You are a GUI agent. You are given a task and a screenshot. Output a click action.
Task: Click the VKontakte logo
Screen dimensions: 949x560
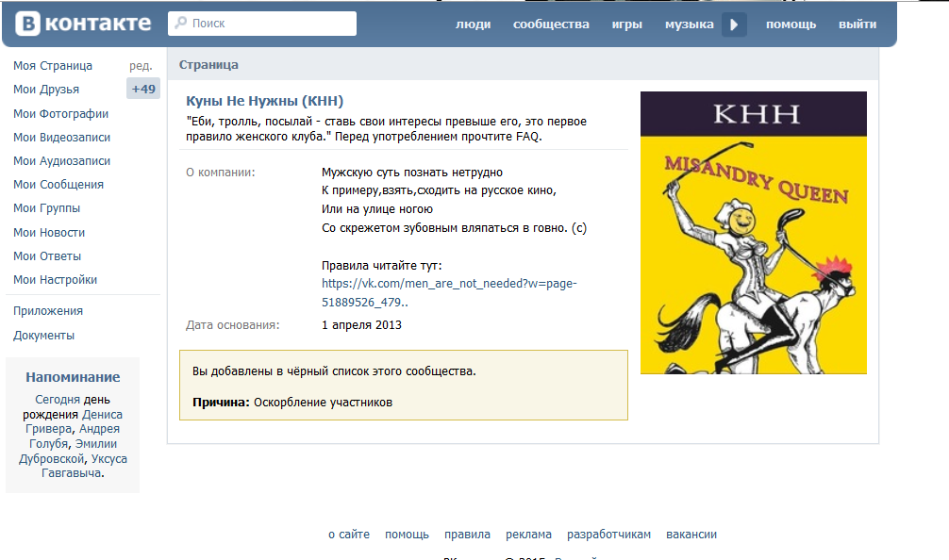(83, 24)
